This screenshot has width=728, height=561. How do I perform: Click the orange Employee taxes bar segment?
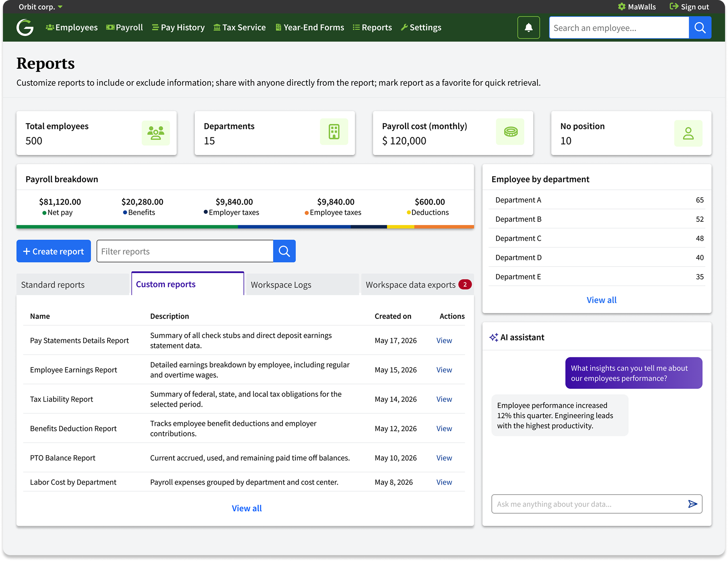pyautogui.click(x=444, y=227)
